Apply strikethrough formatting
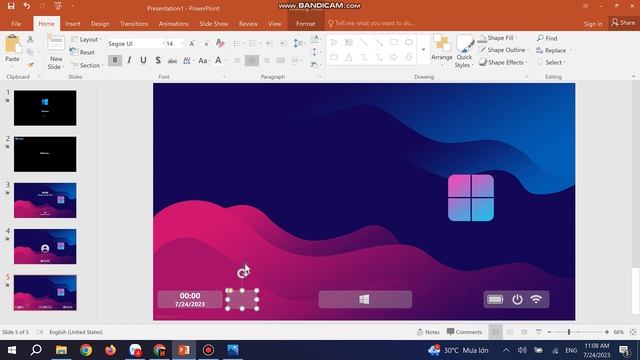 [x=172, y=60]
